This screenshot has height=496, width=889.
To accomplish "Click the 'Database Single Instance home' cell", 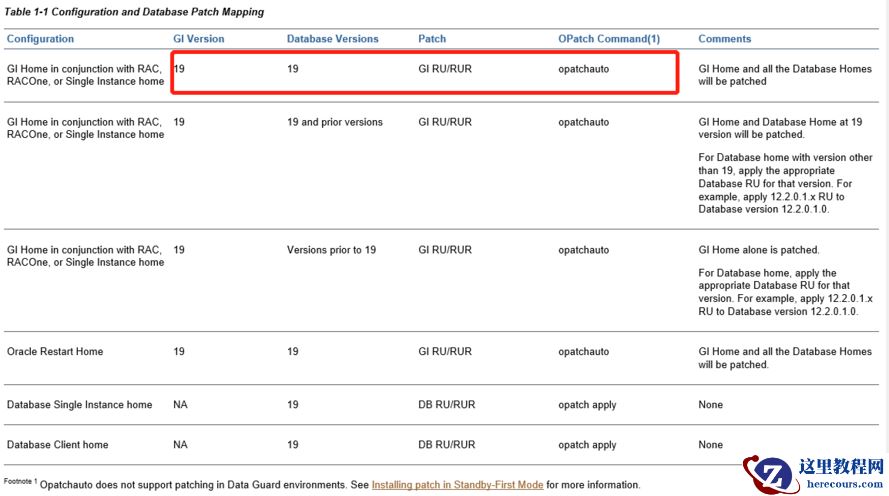I will (79, 405).
